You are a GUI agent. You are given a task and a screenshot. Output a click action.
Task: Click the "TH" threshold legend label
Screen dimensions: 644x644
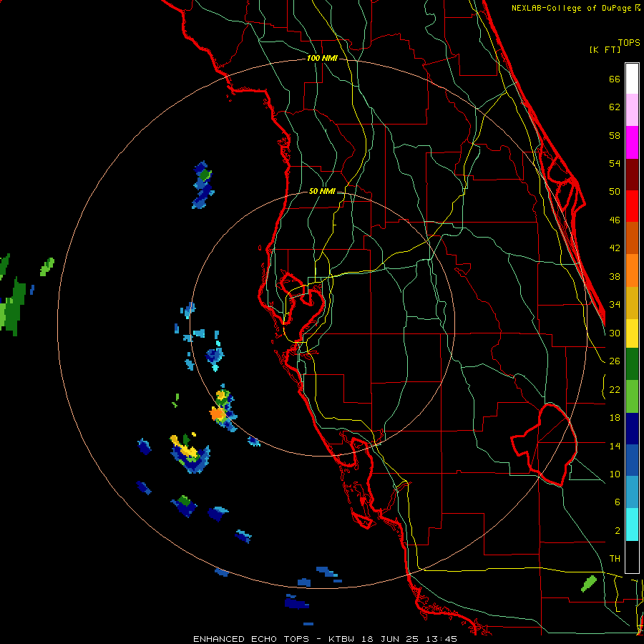[615, 559]
